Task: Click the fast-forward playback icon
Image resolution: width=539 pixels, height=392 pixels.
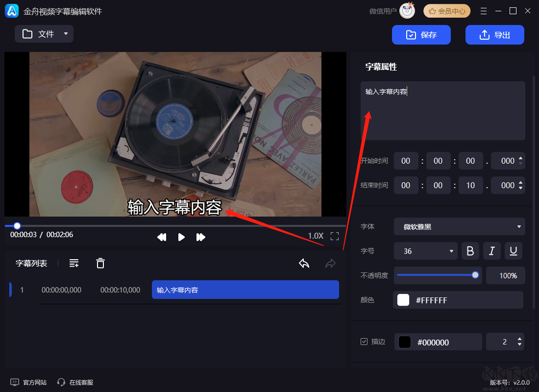Action: click(x=201, y=237)
